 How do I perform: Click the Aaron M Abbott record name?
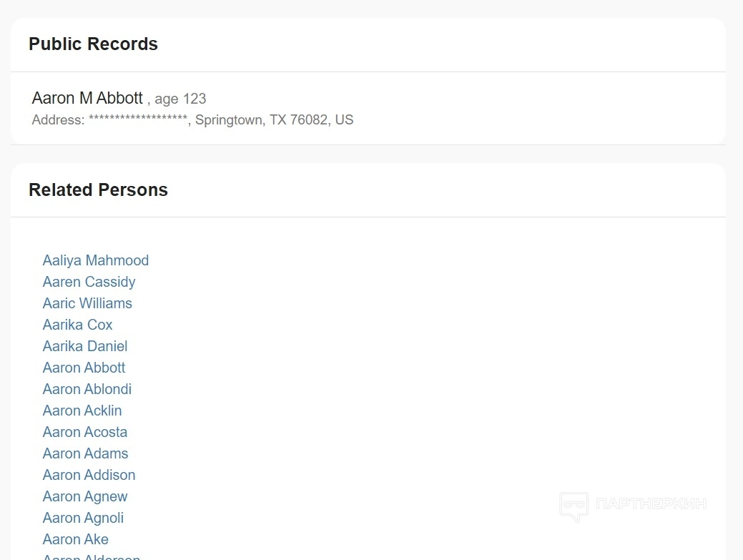(87, 98)
